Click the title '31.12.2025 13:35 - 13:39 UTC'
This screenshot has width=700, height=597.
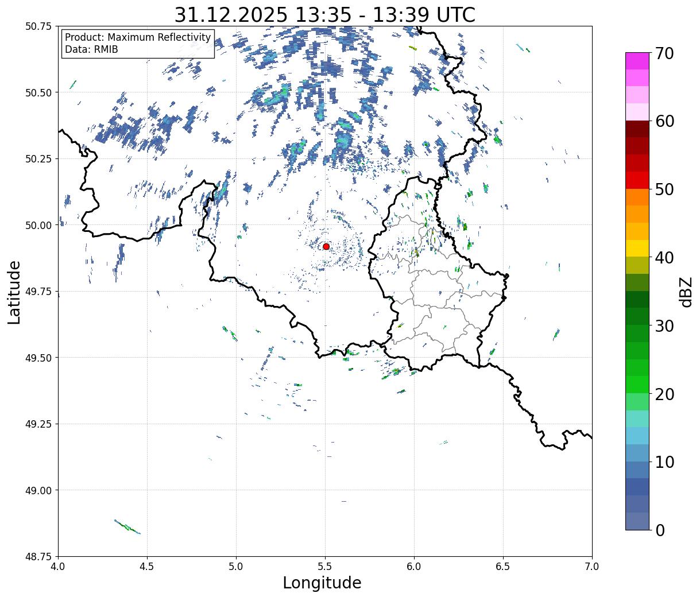tap(325, 15)
